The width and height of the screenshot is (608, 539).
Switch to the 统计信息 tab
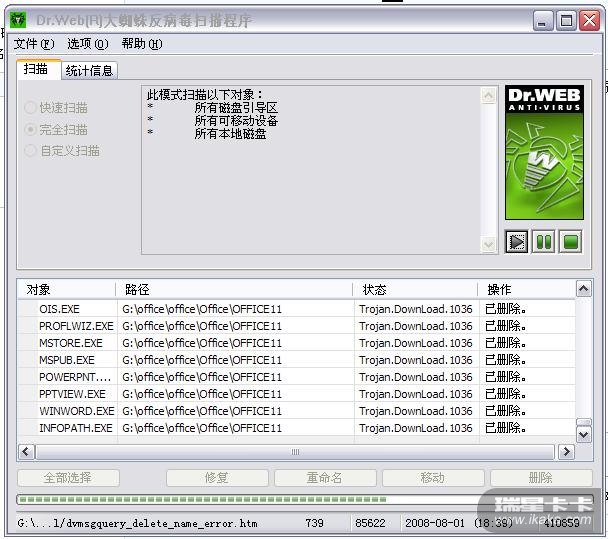(x=89, y=71)
